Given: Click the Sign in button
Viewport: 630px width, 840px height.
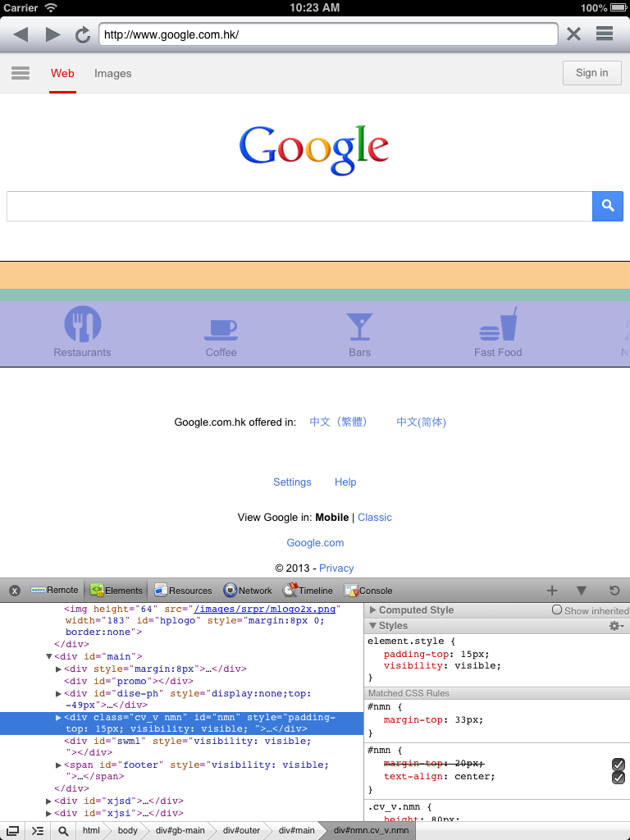Looking at the screenshot, I should point(592,73).
